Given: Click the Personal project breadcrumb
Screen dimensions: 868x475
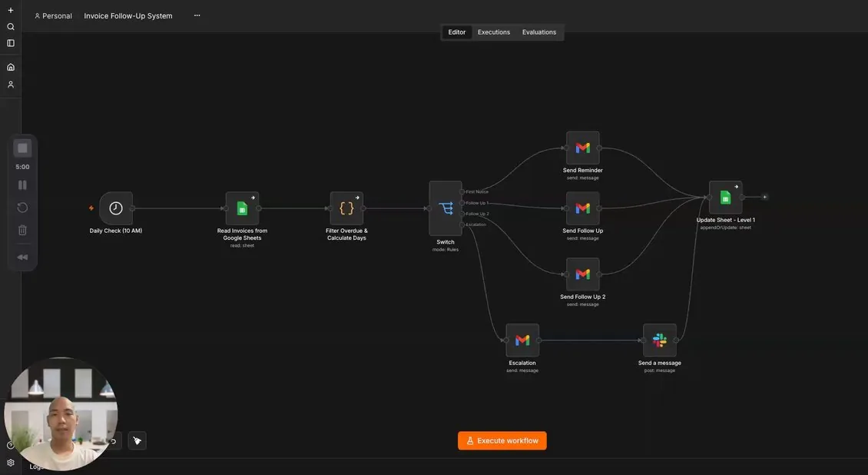Looking at the screenshot, I should tap(53, 16).
